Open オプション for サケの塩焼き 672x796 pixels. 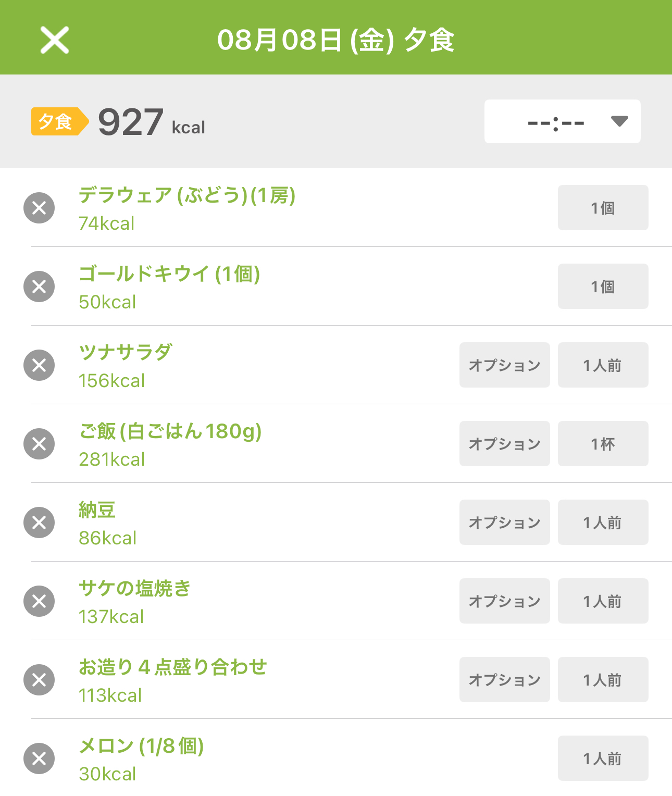click(x=505, y=601)
